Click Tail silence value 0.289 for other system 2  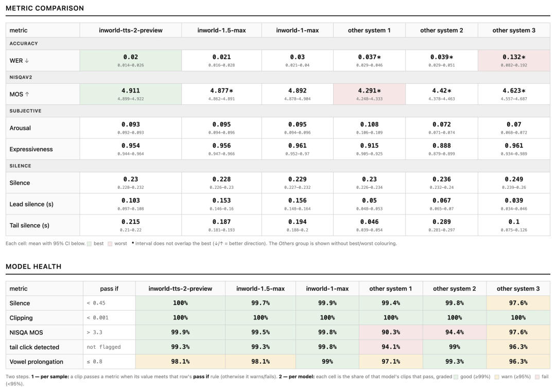(x=442, y=222)
